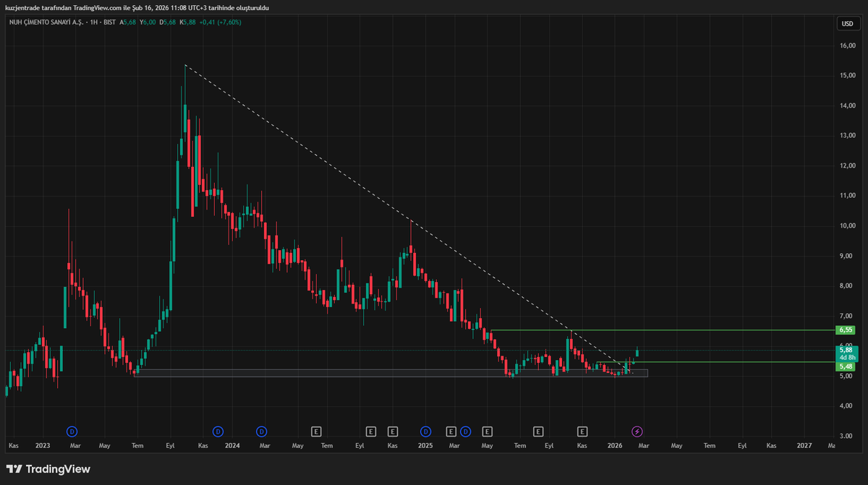The width and height of the screenshot is (868, 485).
Task: Click the 8,00 price axis value
Action: coord(847,286)
